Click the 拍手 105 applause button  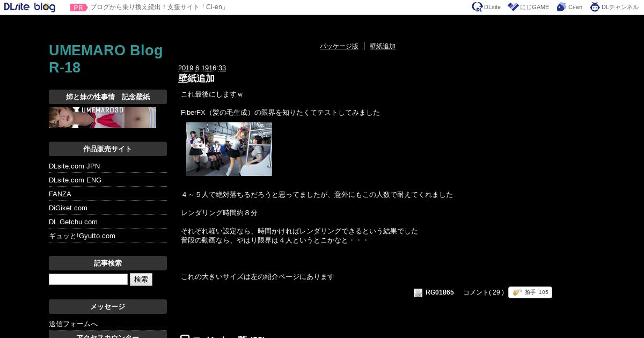click(530, 292)
